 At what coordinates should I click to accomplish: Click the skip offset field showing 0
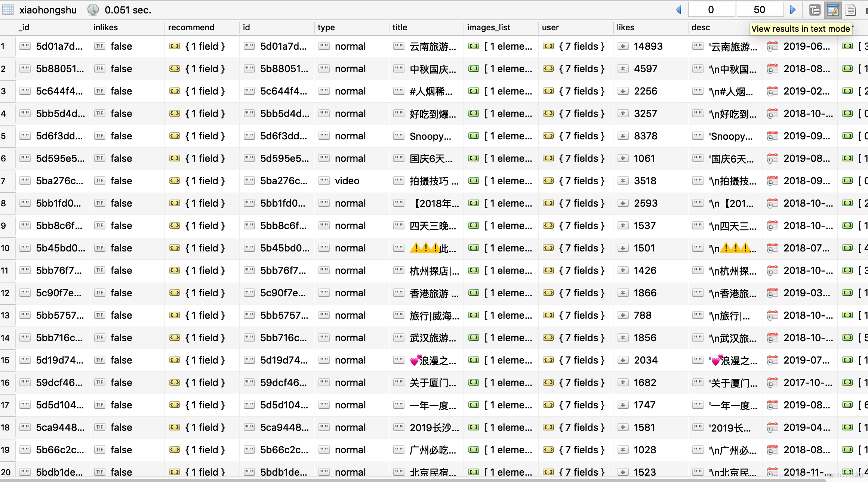point(711,10)
